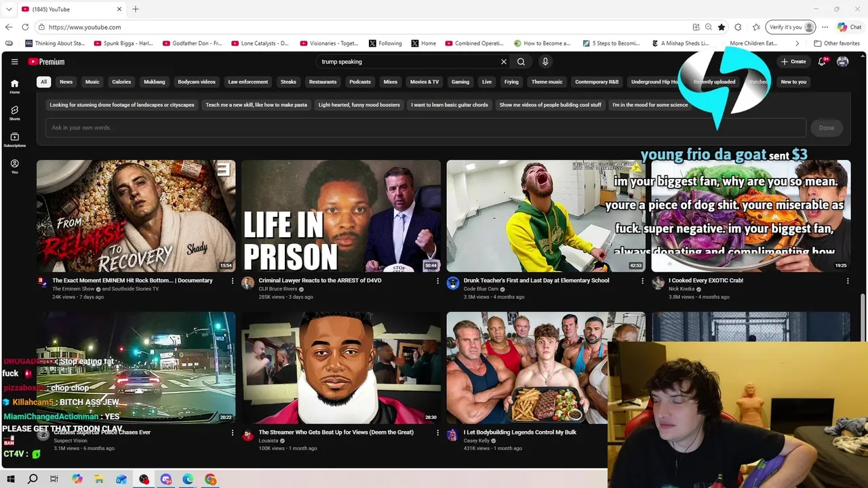Open the Other favorites folder
The width and height of the screenshot is (868, 488).
[x=837, y=43]
